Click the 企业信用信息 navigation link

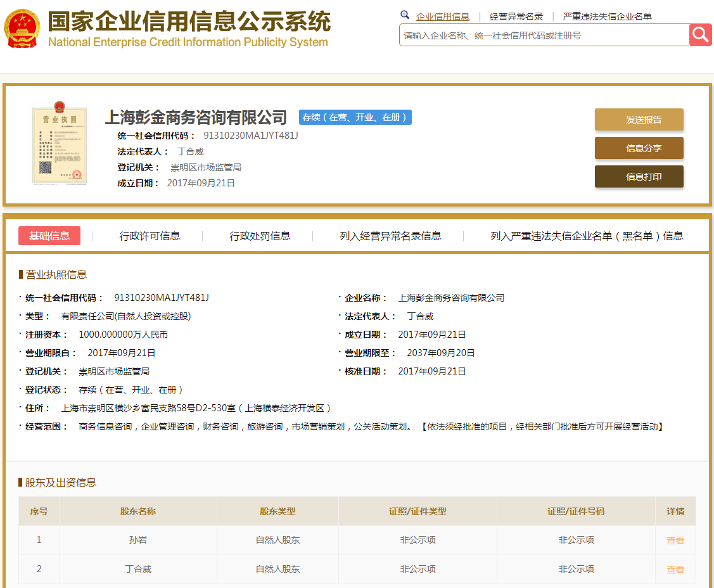444,16
